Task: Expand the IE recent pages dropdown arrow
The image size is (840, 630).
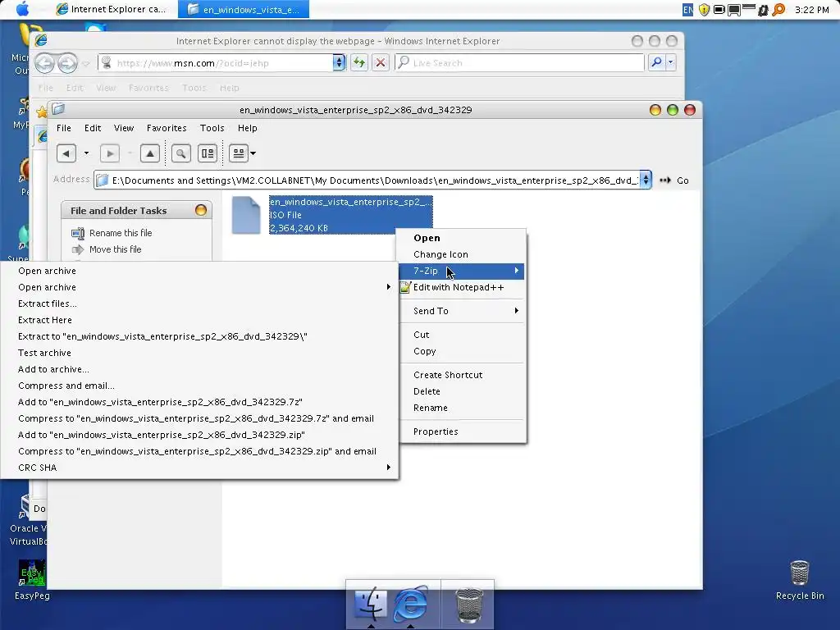Action: [86, 64]
